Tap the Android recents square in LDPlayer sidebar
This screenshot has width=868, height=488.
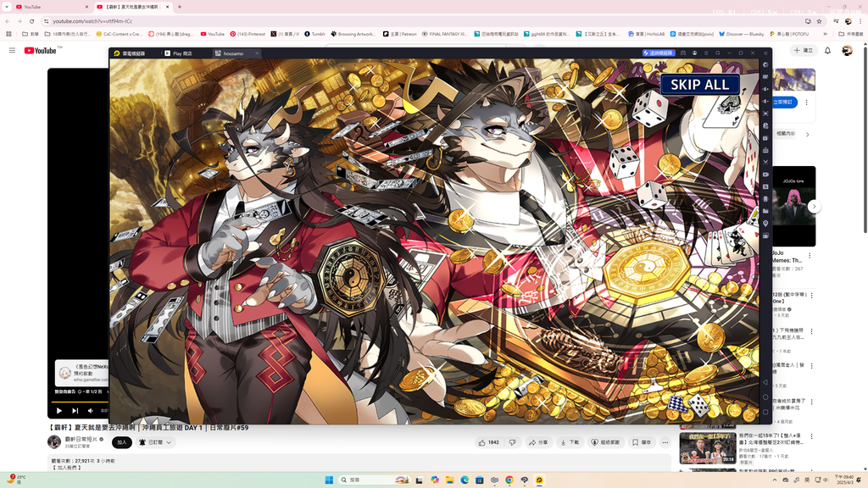[765, 412]
